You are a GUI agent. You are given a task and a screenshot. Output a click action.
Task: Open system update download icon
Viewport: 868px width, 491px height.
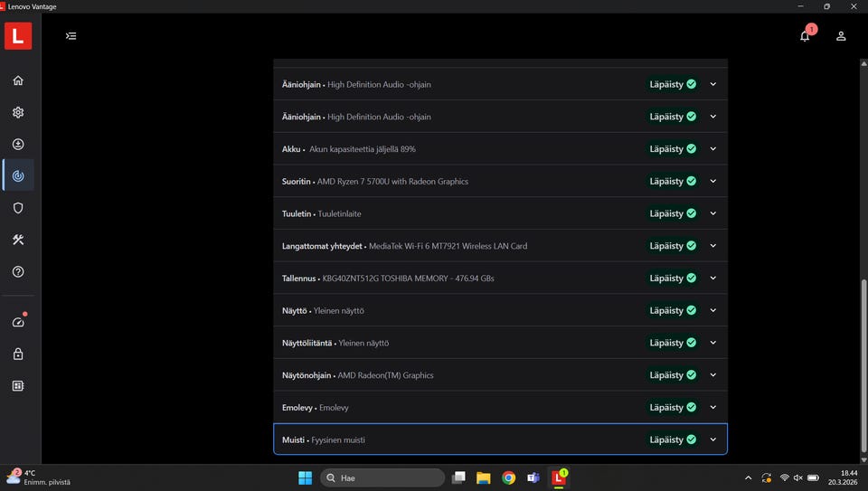[x=18, y=145]
